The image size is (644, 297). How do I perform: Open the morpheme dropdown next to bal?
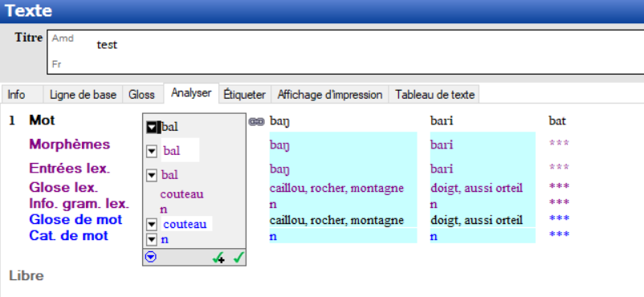152,152
